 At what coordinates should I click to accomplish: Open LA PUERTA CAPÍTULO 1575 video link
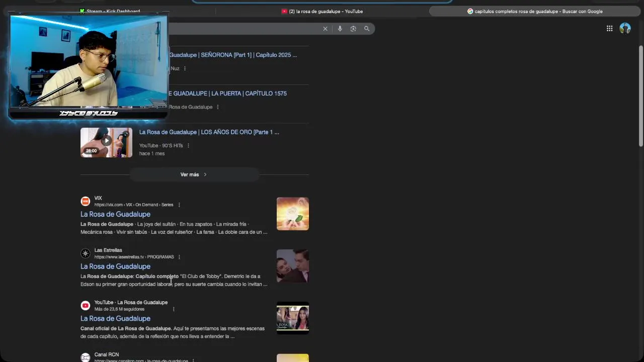[227, 94]
